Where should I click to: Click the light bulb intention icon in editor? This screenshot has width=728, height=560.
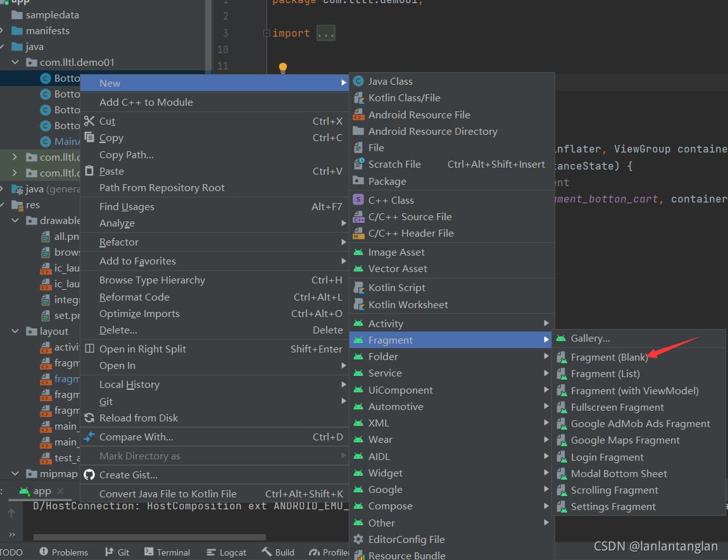coord(283,68)
